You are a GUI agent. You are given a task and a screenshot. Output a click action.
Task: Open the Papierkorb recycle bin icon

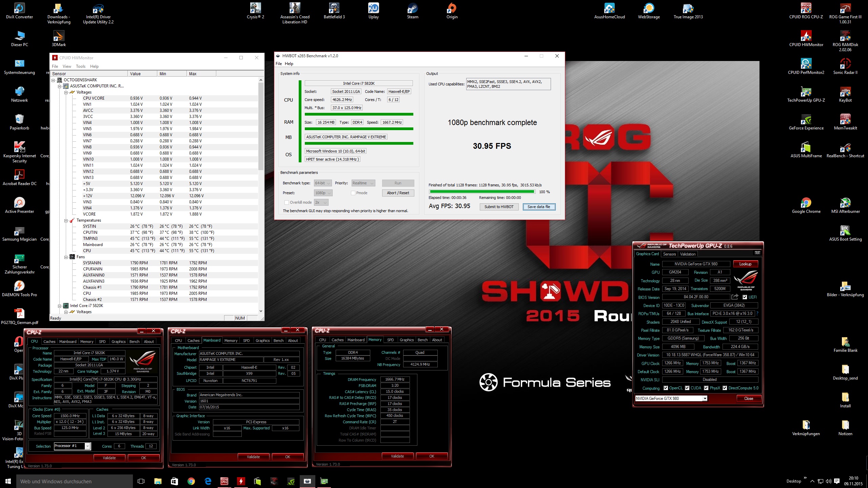coord(19,122)
